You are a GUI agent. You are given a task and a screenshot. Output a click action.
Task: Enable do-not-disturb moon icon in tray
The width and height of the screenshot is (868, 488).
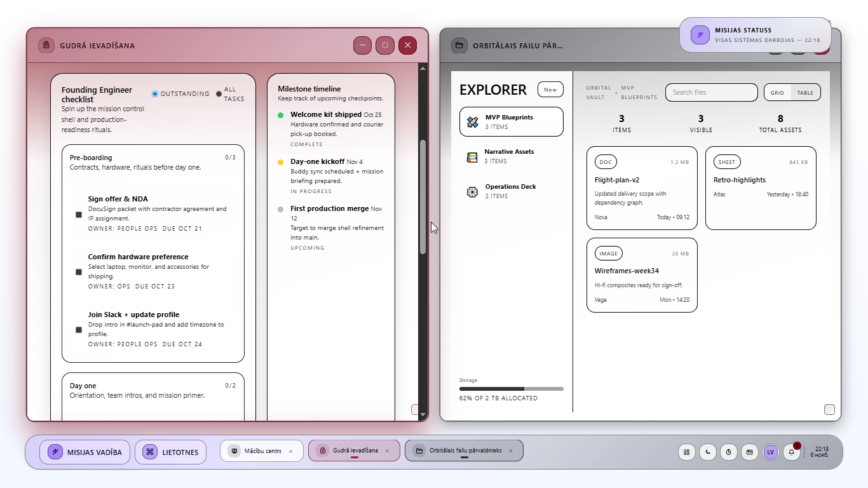[x=707, y=452]
